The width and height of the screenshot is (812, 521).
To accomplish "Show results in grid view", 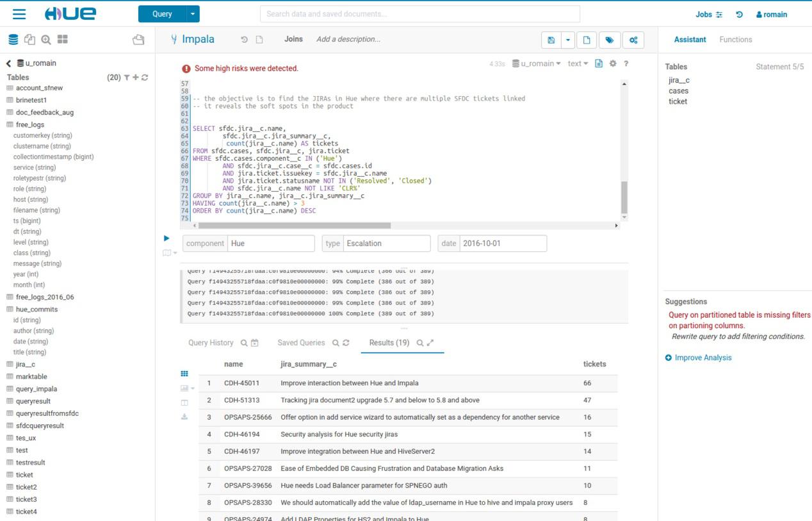I will pos(184,374).
